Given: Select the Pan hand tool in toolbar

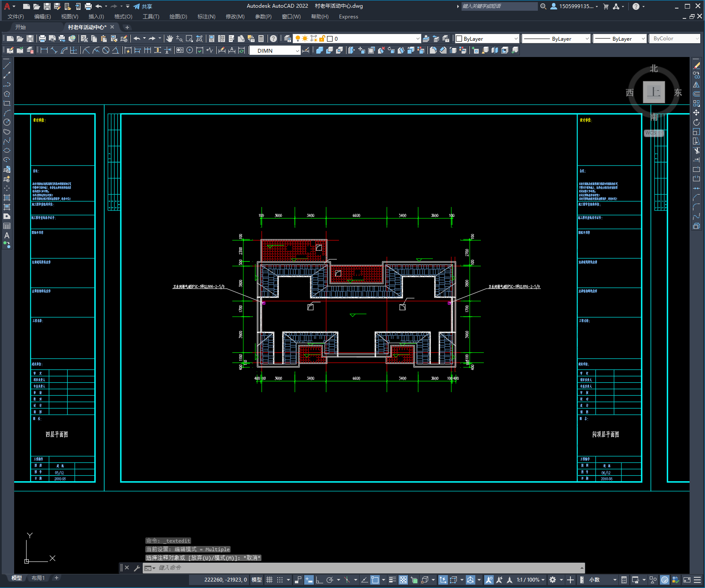Looking at the screenshot, I should [170, 39].
